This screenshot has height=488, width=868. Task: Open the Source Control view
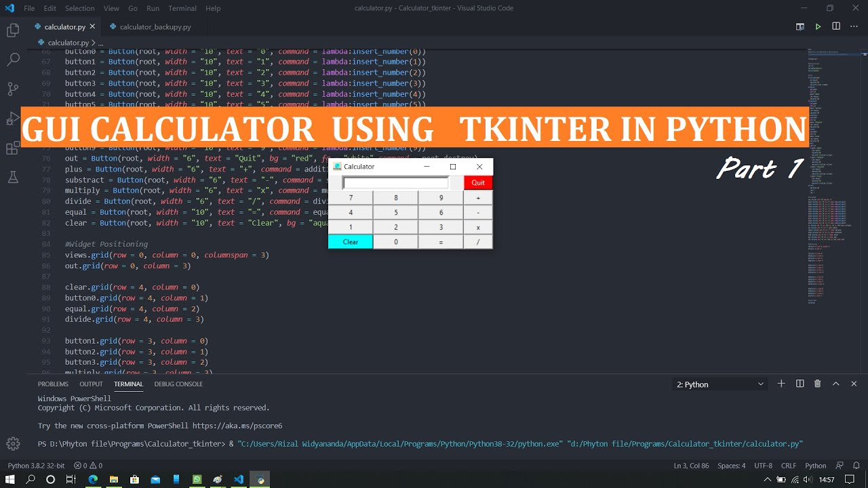click(13, 89)
